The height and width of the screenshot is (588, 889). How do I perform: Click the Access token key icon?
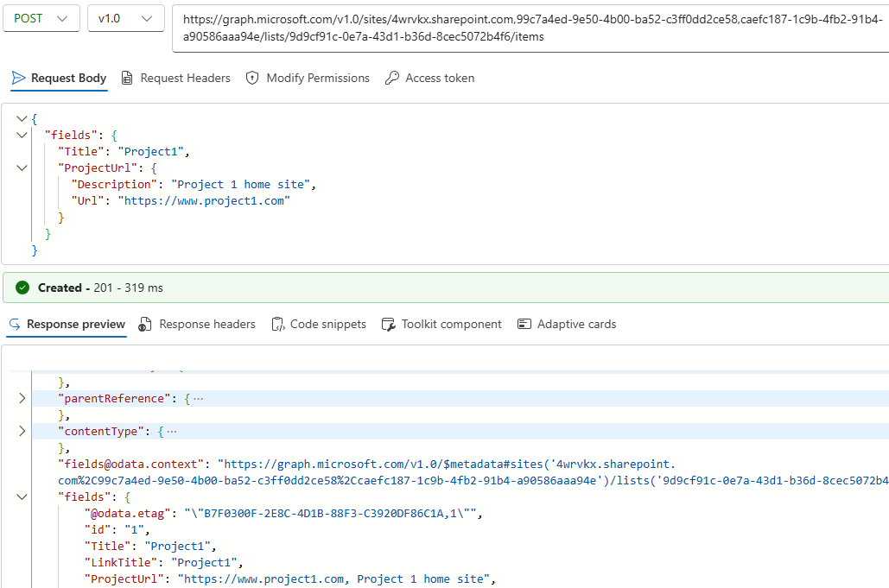tap(391, 79)
